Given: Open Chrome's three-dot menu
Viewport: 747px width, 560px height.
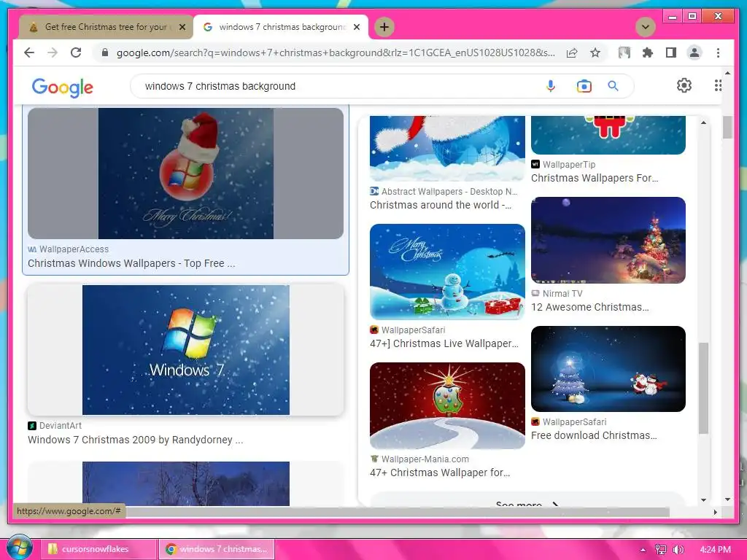Looking at the screenshot, I should [x=718, y=52].
